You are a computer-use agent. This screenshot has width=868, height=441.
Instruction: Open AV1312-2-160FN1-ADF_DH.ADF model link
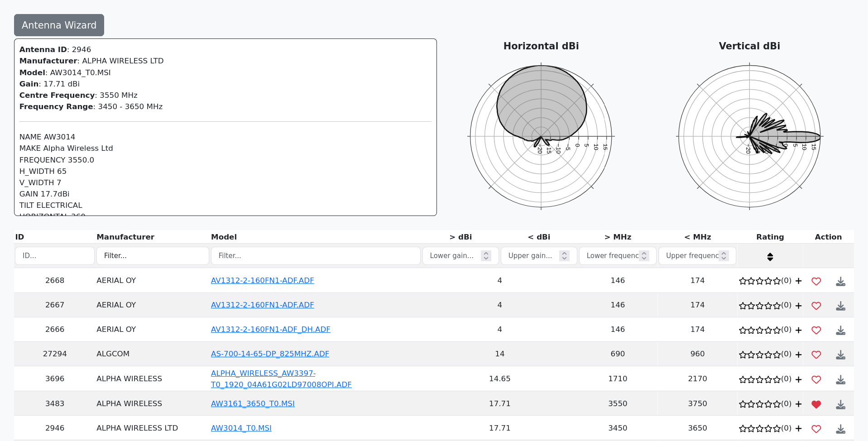tap(270, 329)
